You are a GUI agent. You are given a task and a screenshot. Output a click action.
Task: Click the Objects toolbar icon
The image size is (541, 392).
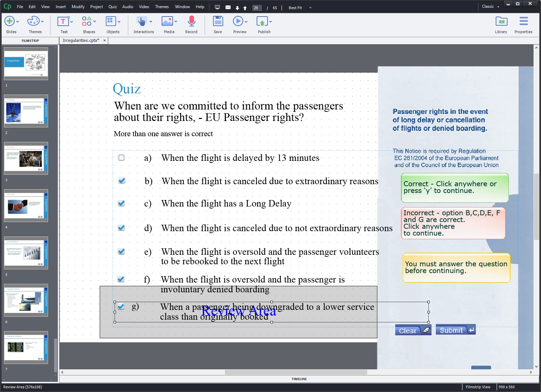coord(111,21)
